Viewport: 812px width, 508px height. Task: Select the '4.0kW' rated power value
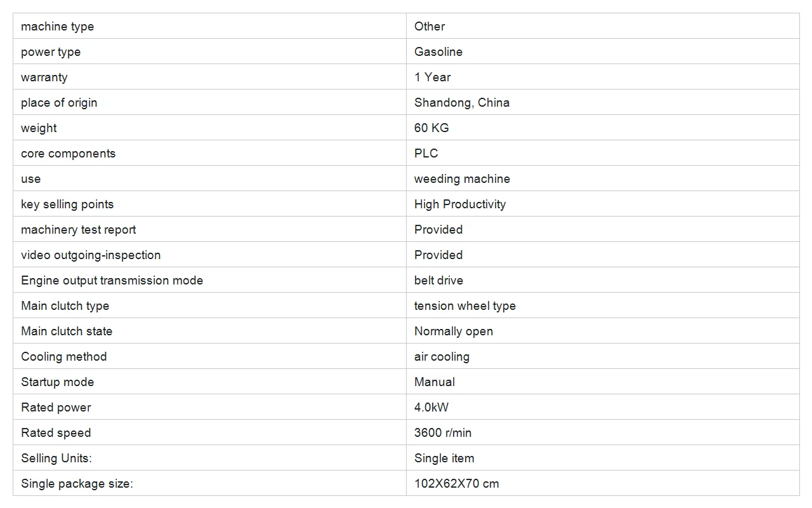coord(431,407)
